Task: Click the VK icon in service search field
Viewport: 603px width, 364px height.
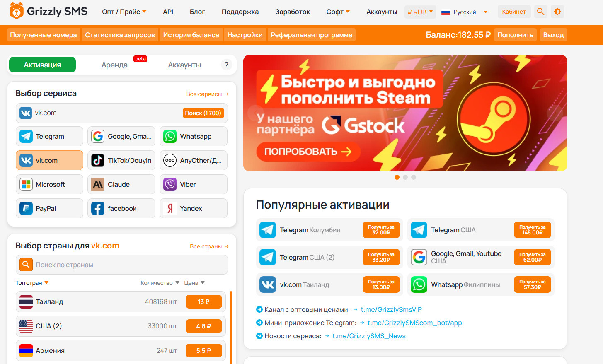Action: point(26,113)
